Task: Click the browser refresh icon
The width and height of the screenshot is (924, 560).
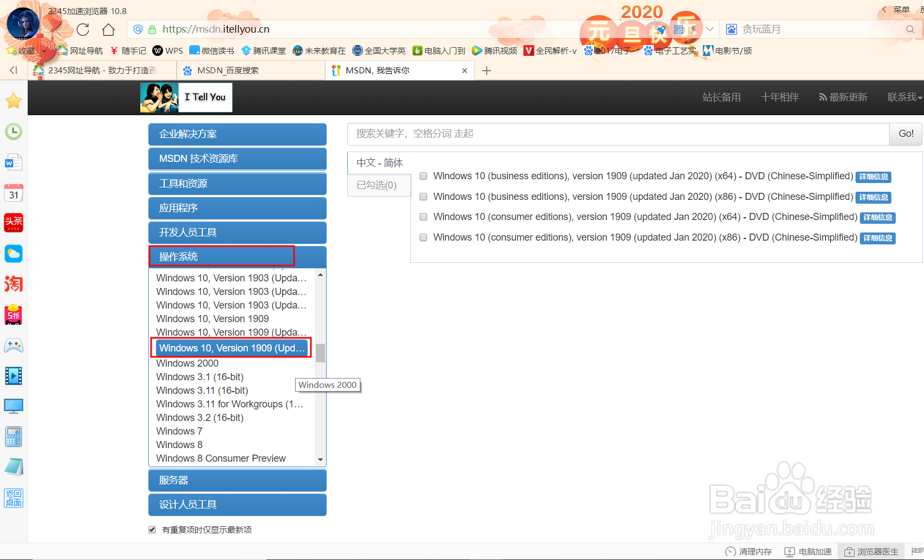Action: point(83,29)
